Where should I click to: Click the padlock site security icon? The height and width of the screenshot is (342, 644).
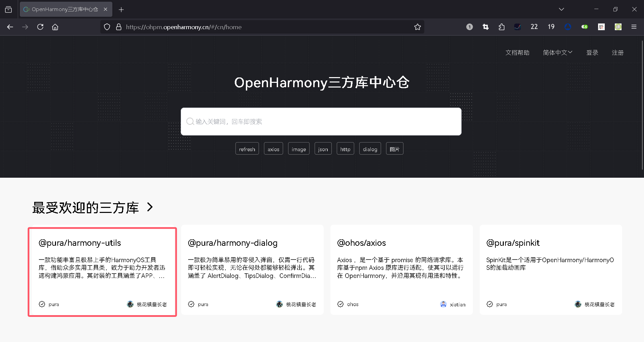pos(118,27)
